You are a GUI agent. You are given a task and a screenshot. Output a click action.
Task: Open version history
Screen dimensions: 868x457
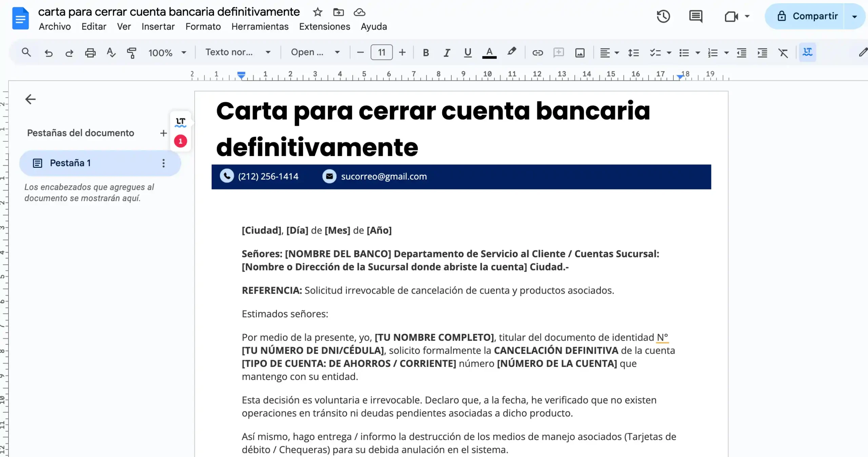663,16
